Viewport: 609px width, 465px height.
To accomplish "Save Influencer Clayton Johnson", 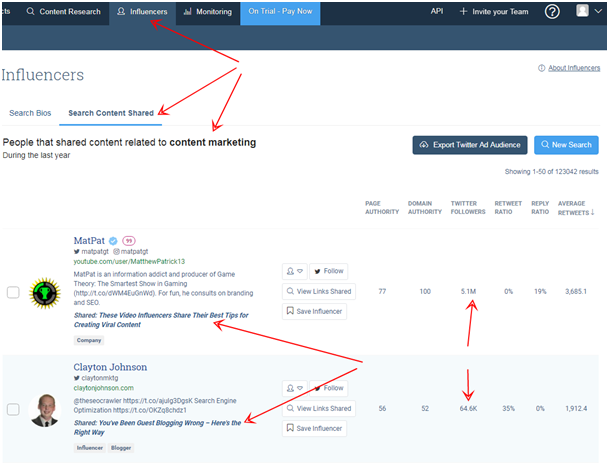I will click(314, 428).
